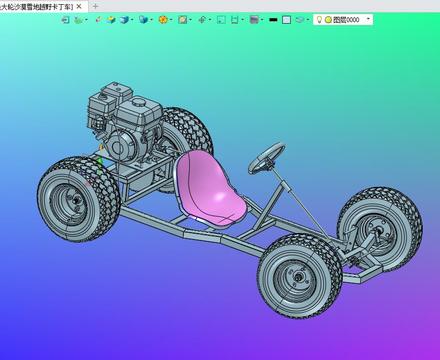Expand arrow beside the dark grid icon
Viewport: 440px width, 360px height.
pyautogui.click(x=262, y=20)
